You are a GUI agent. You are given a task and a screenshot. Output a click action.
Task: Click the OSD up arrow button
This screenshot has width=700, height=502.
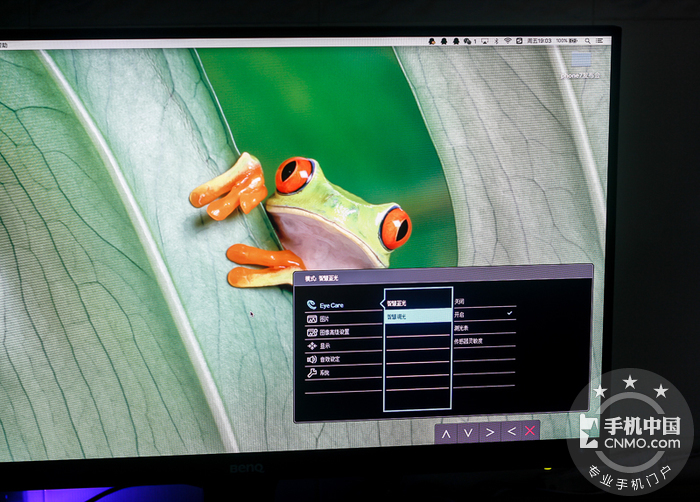click(446, 433)
